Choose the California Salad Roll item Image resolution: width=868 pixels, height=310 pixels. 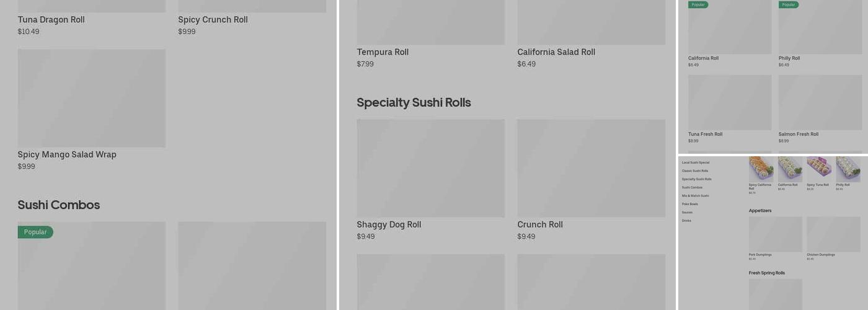pyautogui.click(x=556, y=52)
